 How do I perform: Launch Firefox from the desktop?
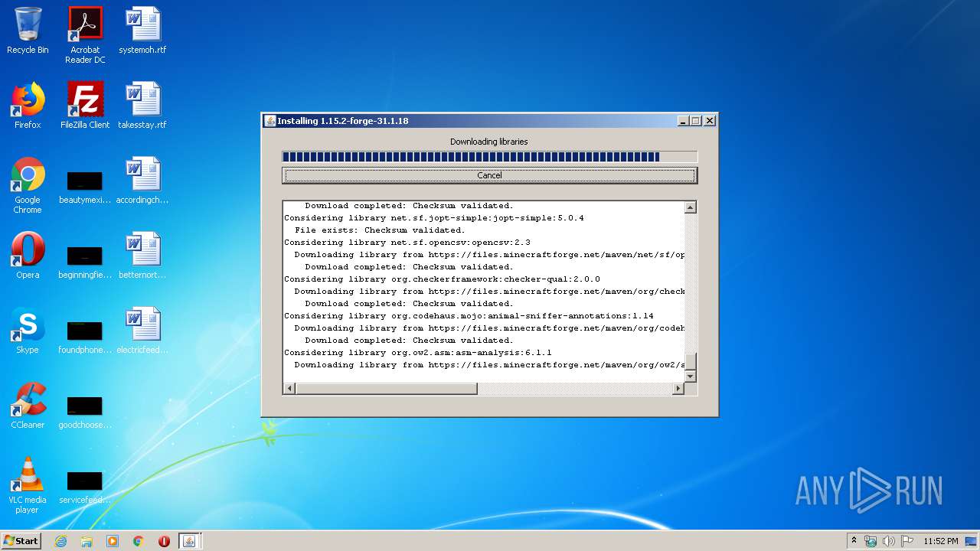pyautogui.click(x=28, y=106)
